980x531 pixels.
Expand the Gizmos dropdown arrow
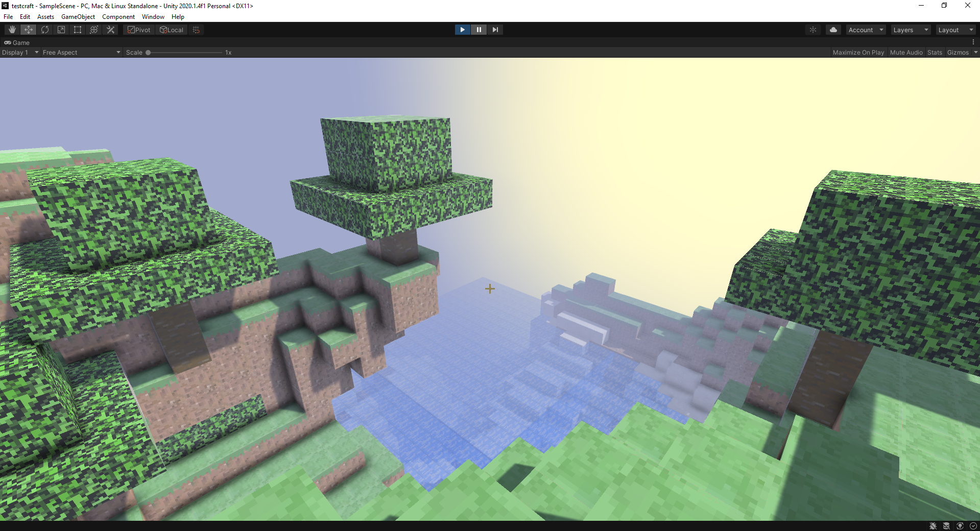click(975, 52)
